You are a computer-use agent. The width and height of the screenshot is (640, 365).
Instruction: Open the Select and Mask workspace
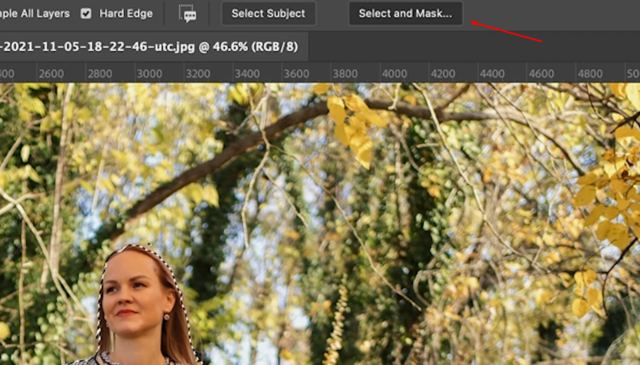pyautogui.click(x=405, y=13)
